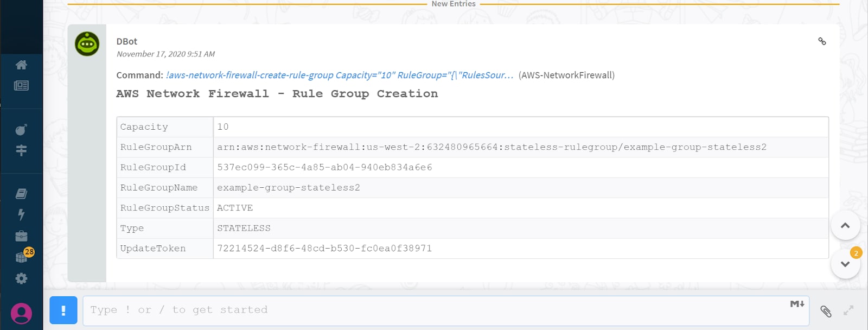The height and width of the screenshot is (330, 868).
Task: Click the New Entries divider label
Action: [454, 4]
